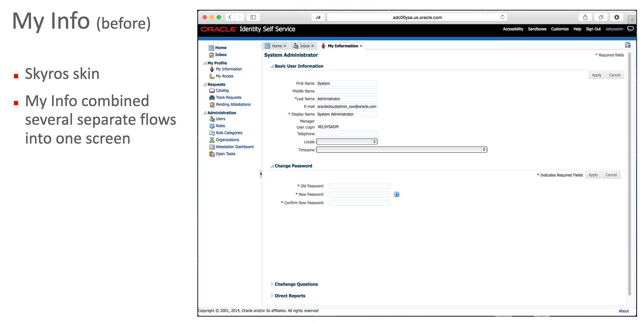Click the Help link
This screenshot has height=322, width=644.
tap(577, 29)
